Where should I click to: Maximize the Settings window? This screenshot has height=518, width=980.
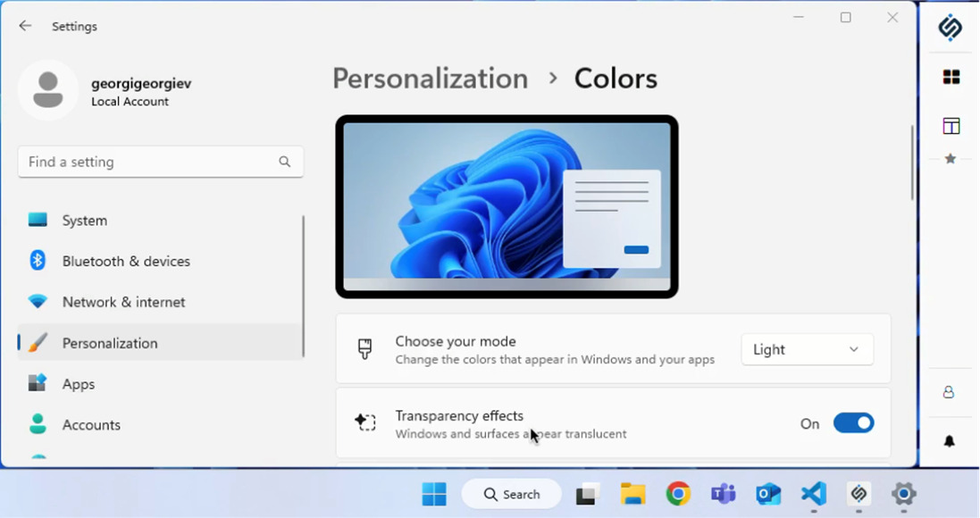pos(846,18)
